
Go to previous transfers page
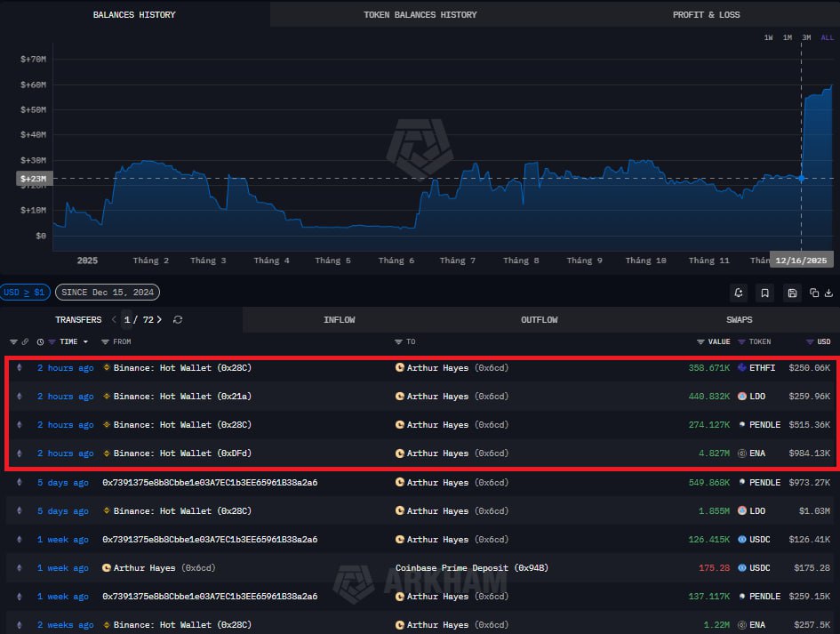tap(114, 320)
